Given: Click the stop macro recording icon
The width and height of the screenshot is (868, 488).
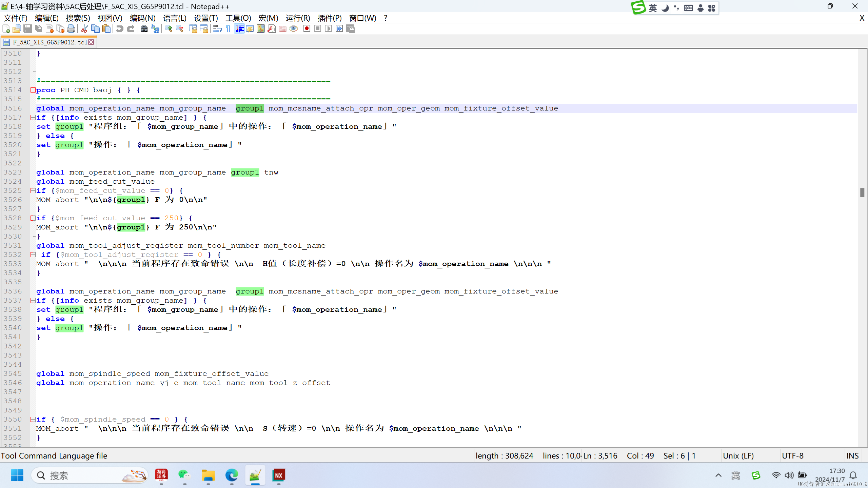Looking at the screenshot, I should (318, 29).
